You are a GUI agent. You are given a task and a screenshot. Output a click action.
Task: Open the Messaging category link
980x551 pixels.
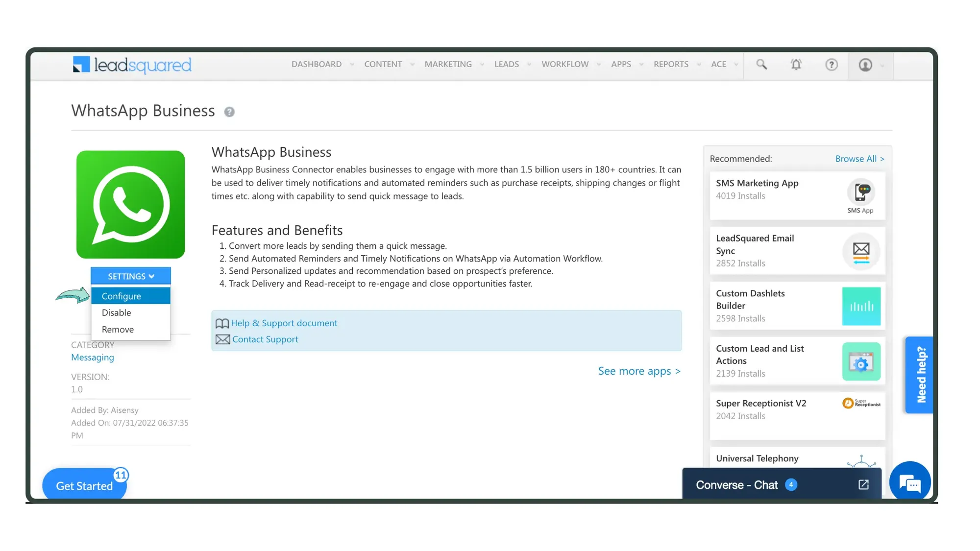93,358
